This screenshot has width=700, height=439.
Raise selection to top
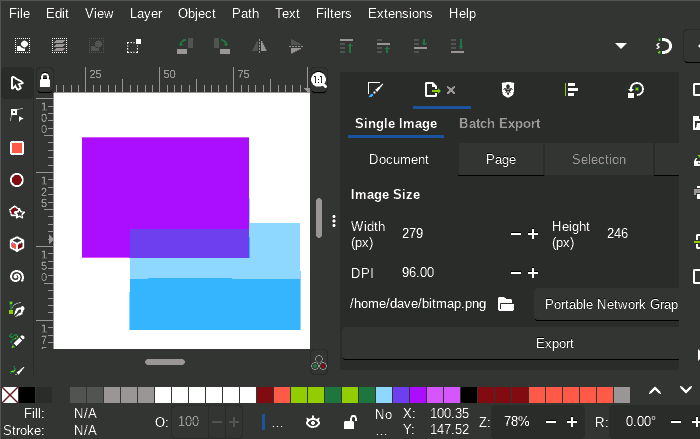[346, 46]
